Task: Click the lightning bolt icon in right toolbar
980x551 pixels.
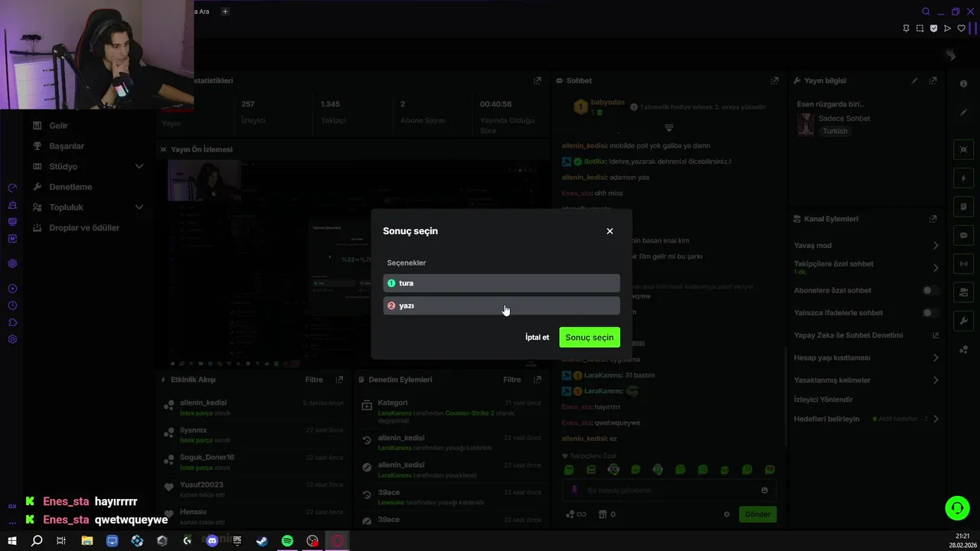Action: coord(963,178)
